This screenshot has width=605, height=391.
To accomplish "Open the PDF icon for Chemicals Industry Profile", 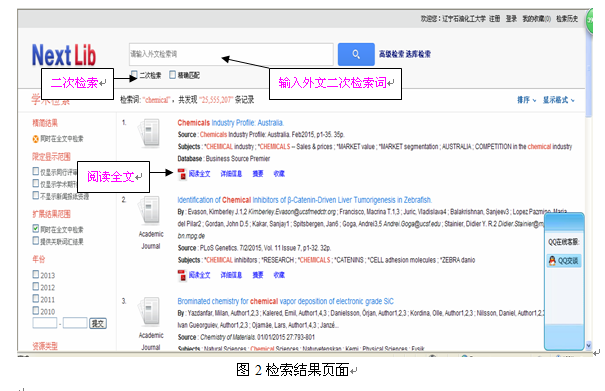I will [182, 174].
